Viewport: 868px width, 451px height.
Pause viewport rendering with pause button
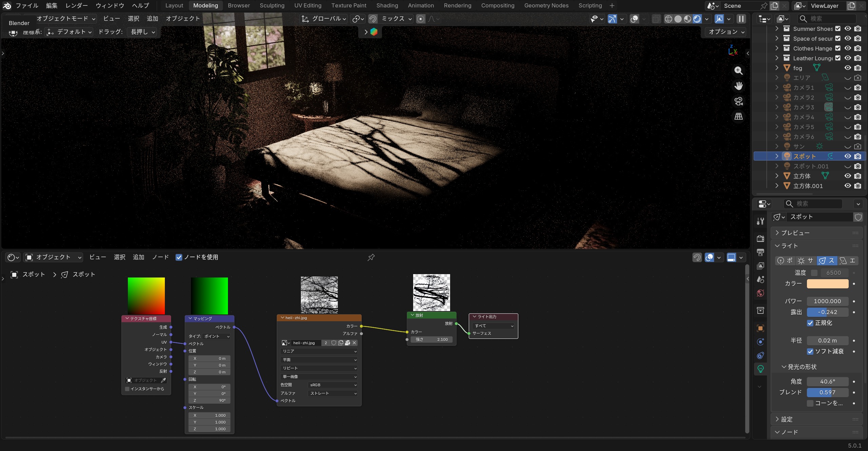741,19
